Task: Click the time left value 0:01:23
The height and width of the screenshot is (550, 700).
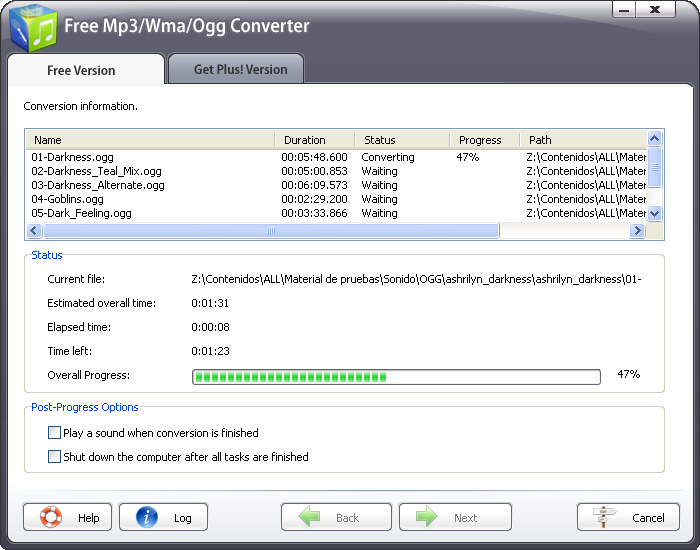Action: 210,351
